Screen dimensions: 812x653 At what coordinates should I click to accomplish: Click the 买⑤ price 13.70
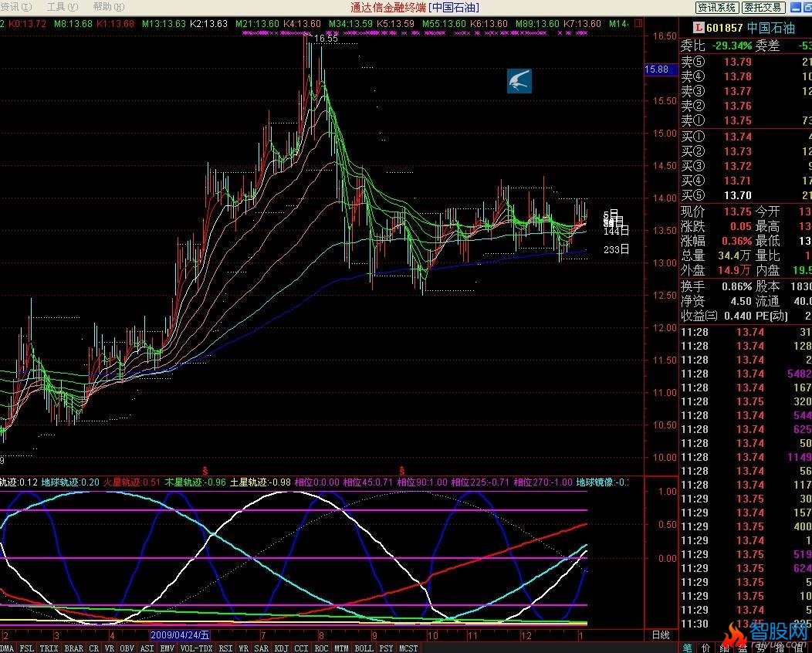[737, 195]
